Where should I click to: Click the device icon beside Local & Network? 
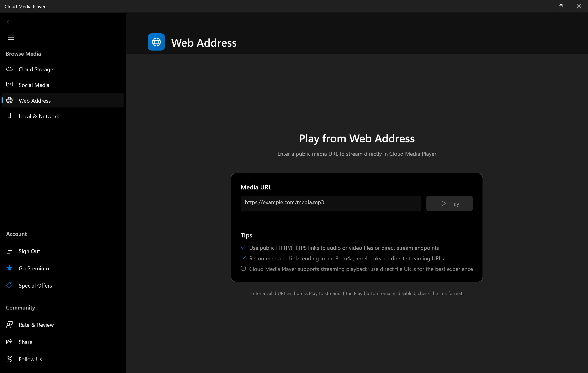pyautogui.click(x=9, y=116)
